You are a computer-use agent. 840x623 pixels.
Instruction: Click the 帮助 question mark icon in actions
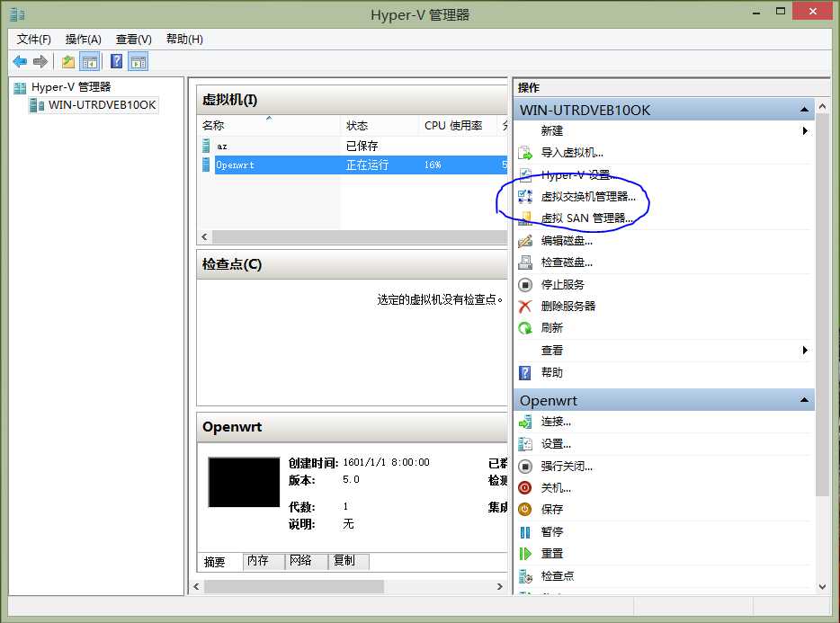pos(525,372)
